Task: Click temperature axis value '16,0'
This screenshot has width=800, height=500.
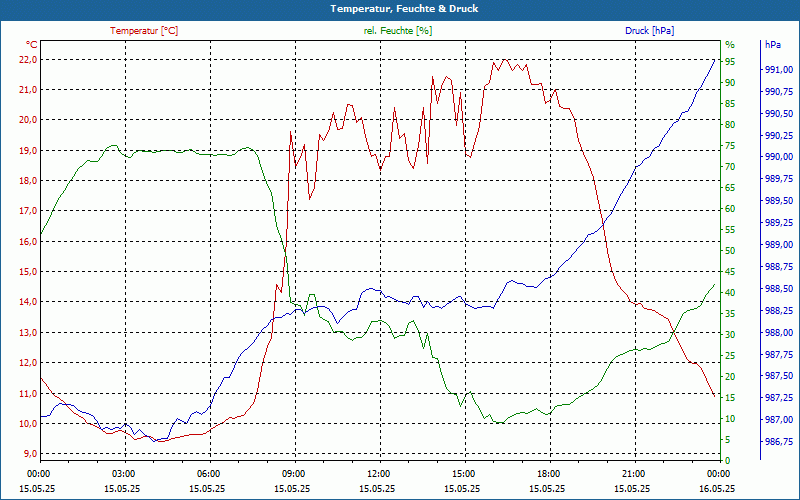Action: [28, 241]
